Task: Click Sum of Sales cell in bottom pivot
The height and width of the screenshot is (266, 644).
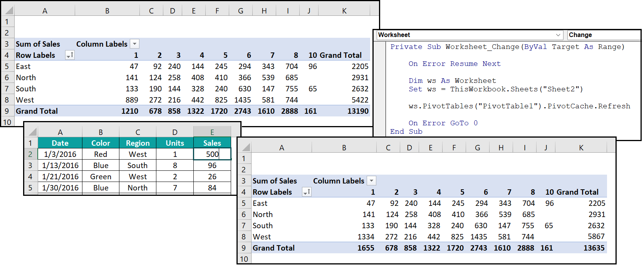Action: point(275,181)
